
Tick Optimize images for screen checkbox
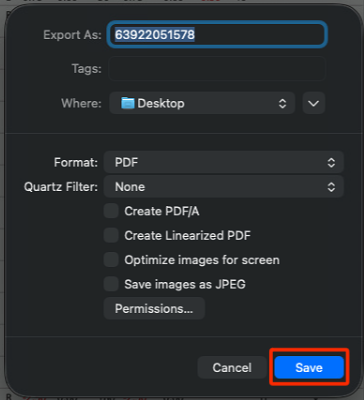pyautogui.click(x=111, y=260)
